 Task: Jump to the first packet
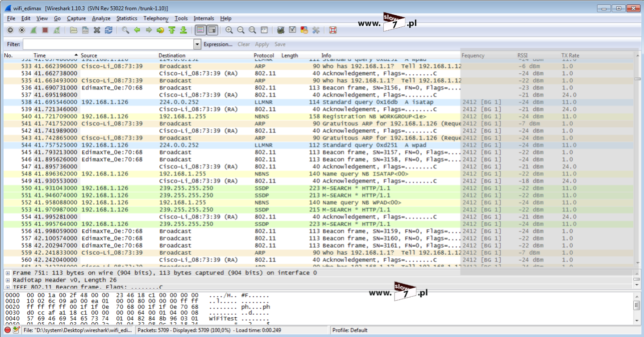(x=172, y=30)
